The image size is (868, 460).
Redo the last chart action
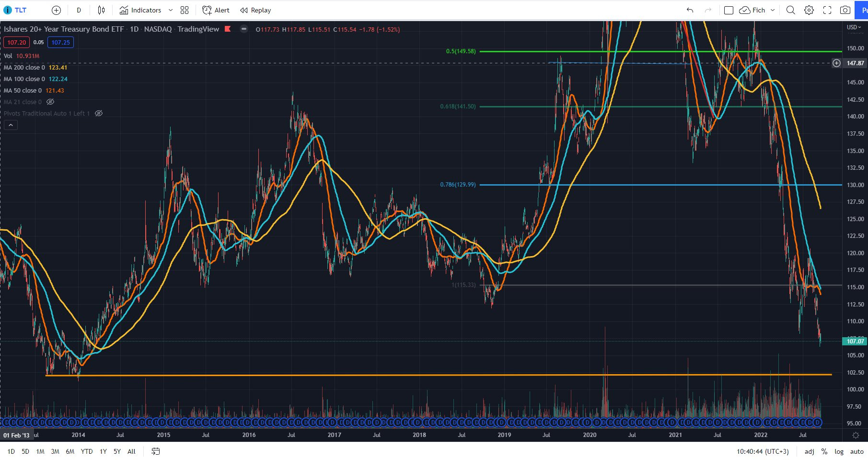click(x=708, y=10)
